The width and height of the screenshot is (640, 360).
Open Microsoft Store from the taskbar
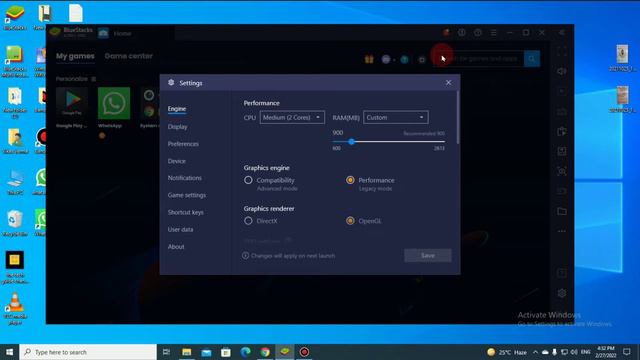point(226,352)
